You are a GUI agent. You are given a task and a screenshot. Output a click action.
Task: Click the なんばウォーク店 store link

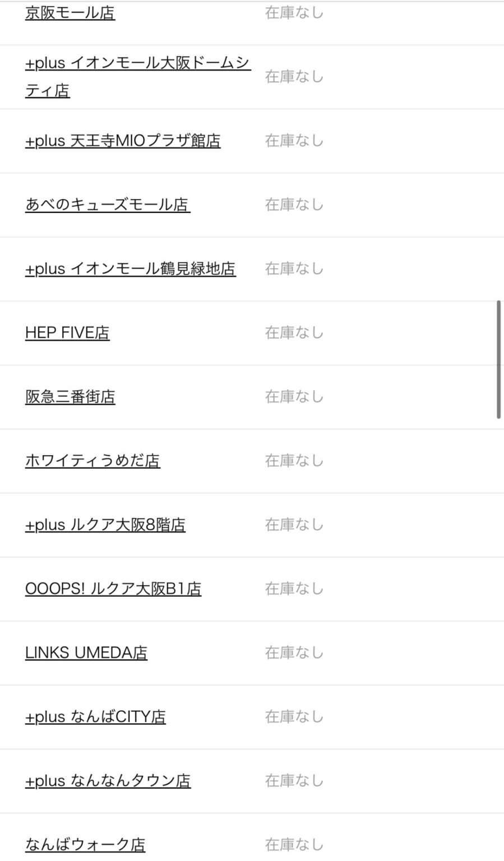coord(85,844)
